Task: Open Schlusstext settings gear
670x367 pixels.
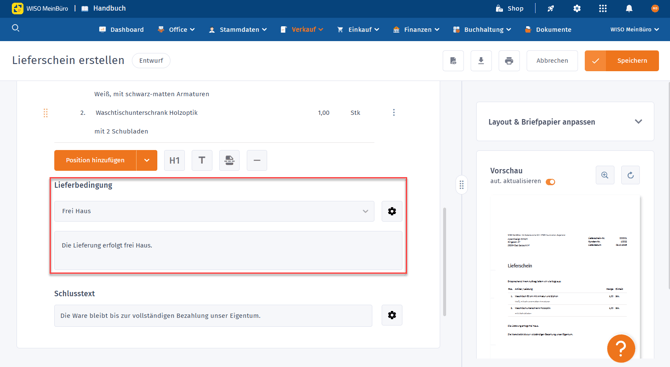Action: (x=392, y=315)
